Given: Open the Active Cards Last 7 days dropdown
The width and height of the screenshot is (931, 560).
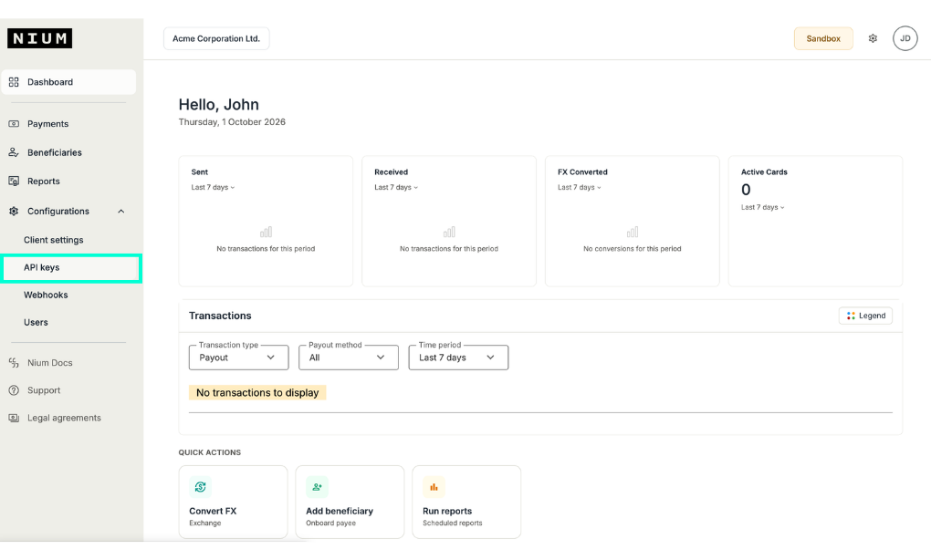Looking at the screenshot, I should click(762, 208).
